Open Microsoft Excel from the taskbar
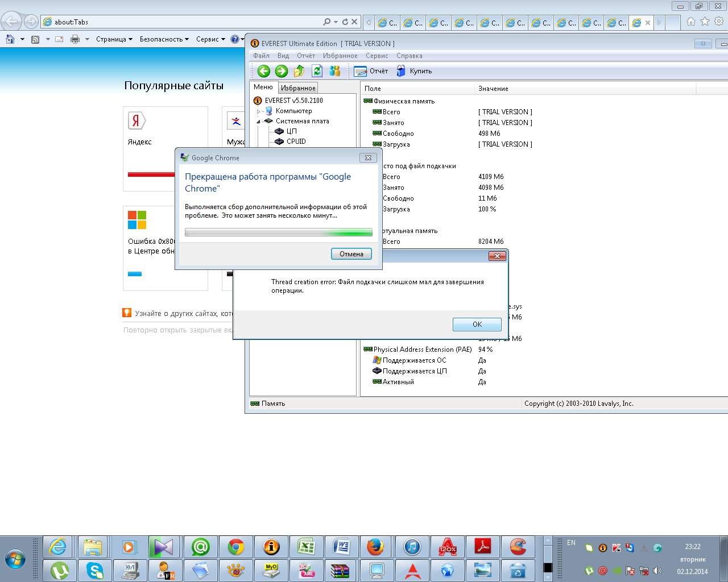728x582 pixels. click(x=306, y=547)
